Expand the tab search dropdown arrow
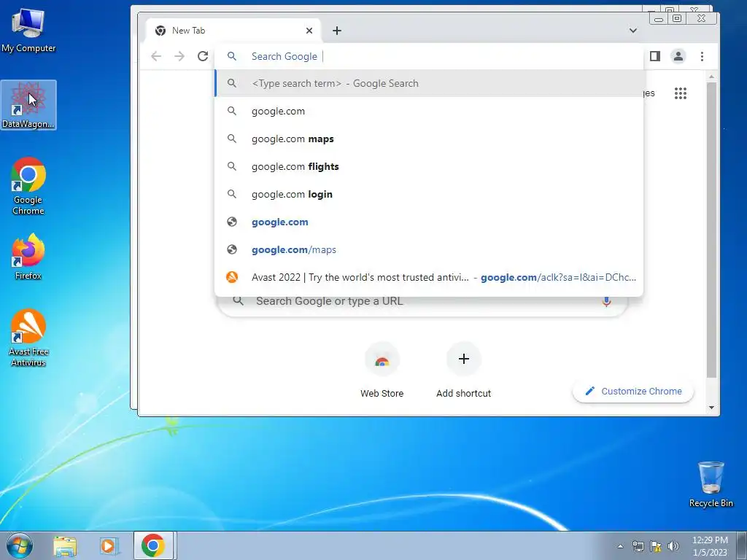747x560 pixels. 632,31
